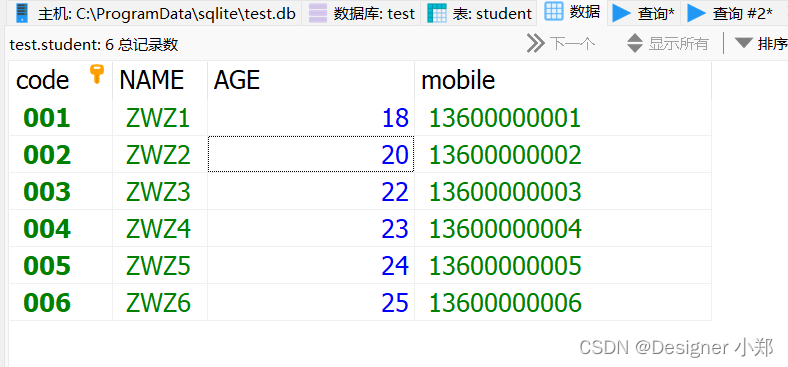Open the table: student tab
The image size is (788, 367).
tap(479, 13)
